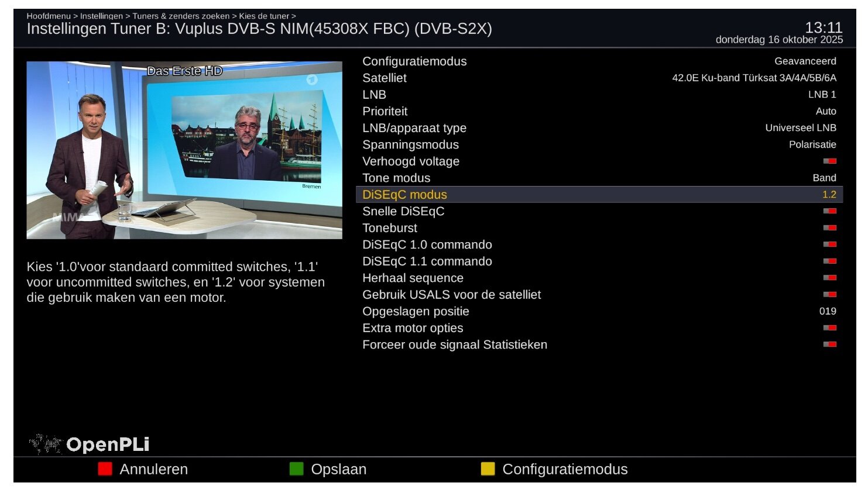Click the Hoofdmenu breadcrumb path
This screenshot has height=493, width=868.
coord(161,16)
